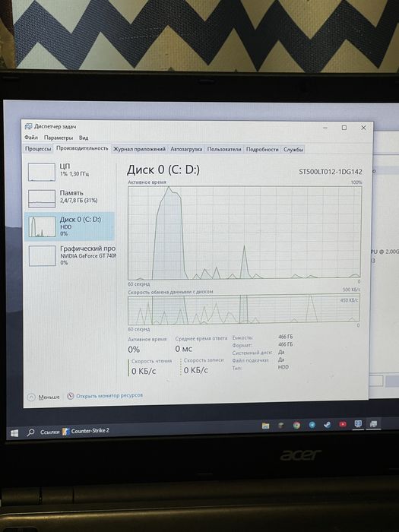Click the Task Manager title bar icon

29,127
